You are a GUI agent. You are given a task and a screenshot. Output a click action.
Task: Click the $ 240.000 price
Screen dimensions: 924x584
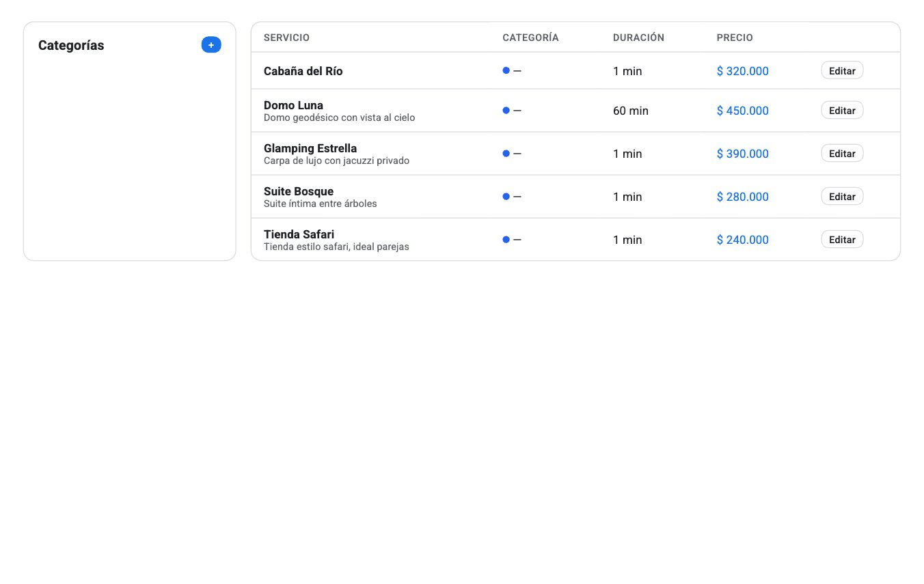point(743,240)
